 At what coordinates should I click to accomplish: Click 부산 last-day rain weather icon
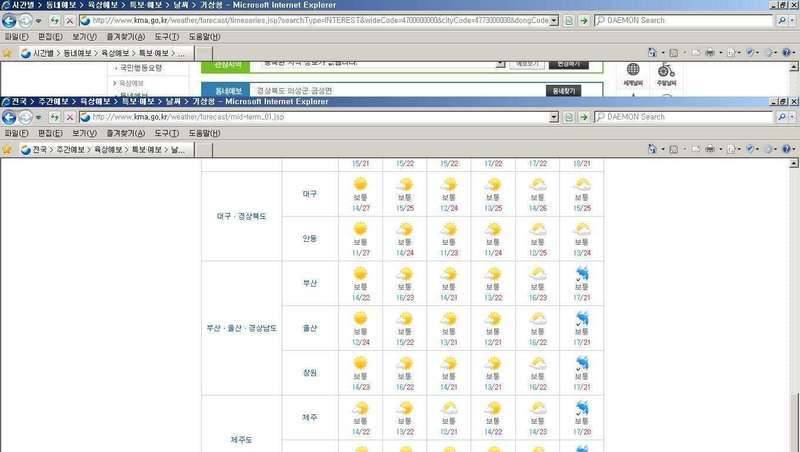582,273
